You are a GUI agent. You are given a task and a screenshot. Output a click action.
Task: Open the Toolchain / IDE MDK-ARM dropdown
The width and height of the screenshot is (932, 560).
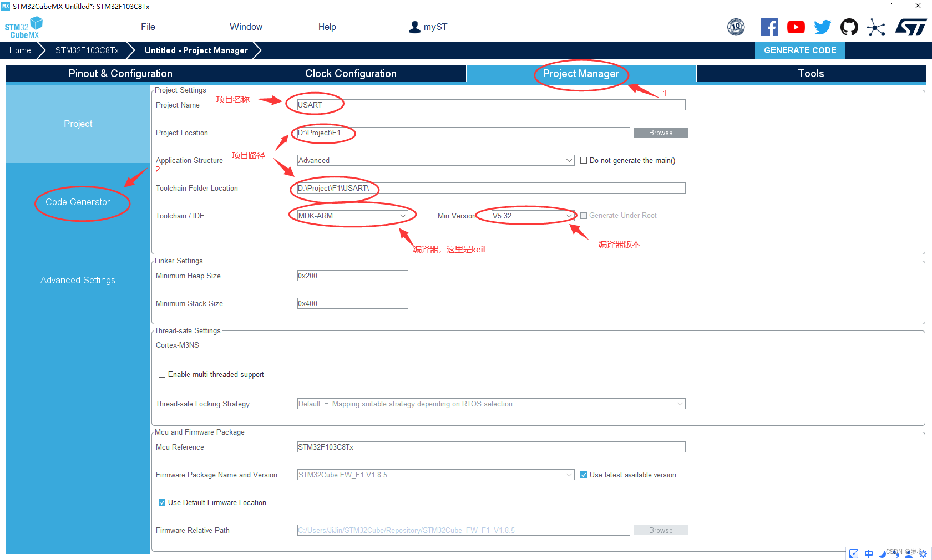(352, 216)
